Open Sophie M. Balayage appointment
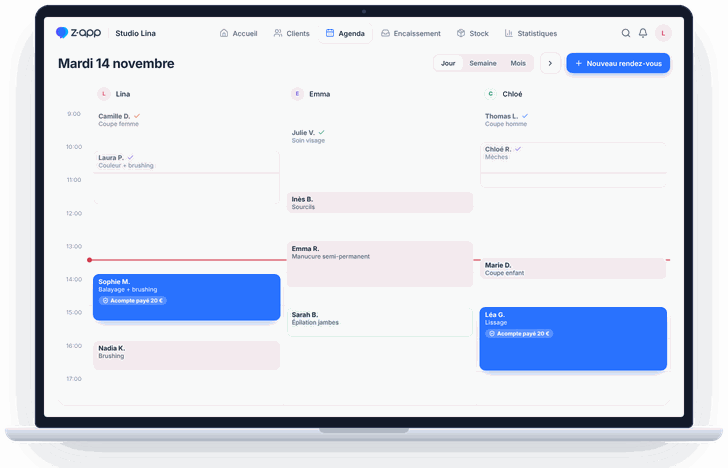 pyautogui.click(x=187, y=297)
